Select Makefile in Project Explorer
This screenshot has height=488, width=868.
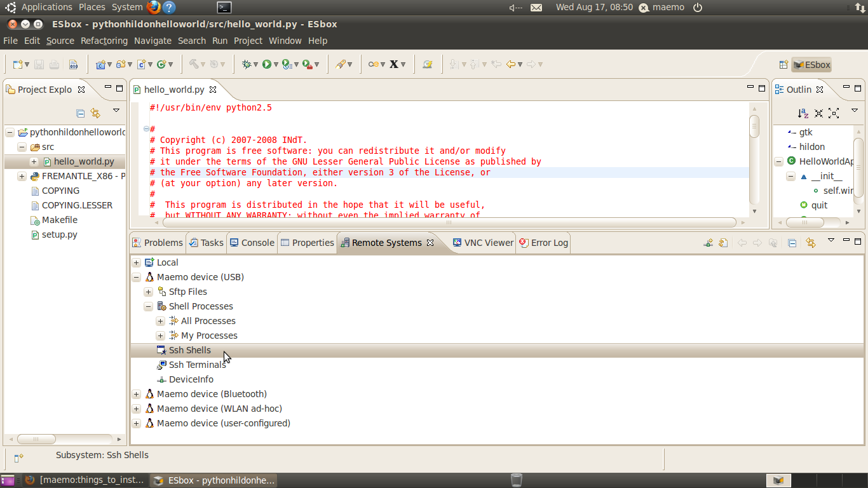pos(60,220)
